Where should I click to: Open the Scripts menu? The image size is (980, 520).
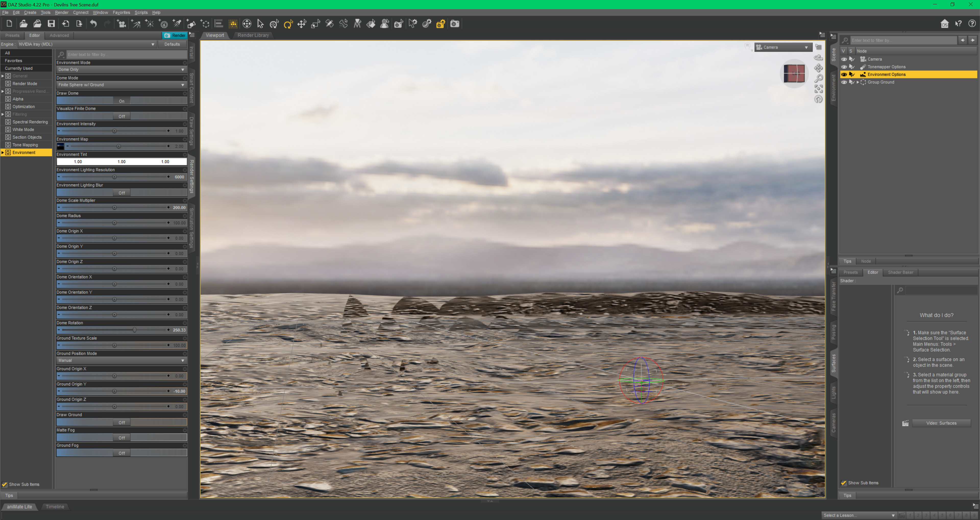[141, 13]
